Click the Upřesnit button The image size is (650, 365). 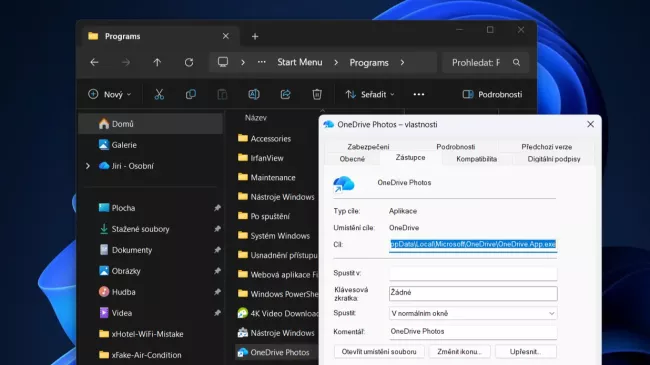(x=526, y=352)
